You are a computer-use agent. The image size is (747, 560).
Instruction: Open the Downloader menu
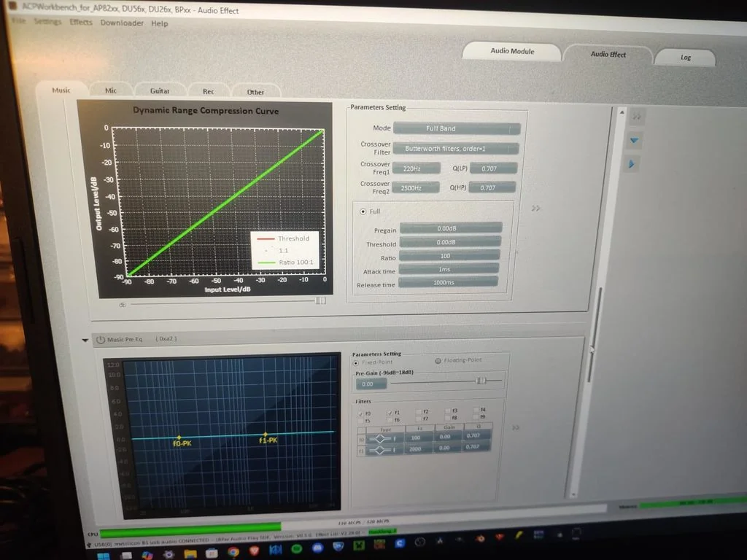pos(122,23)
